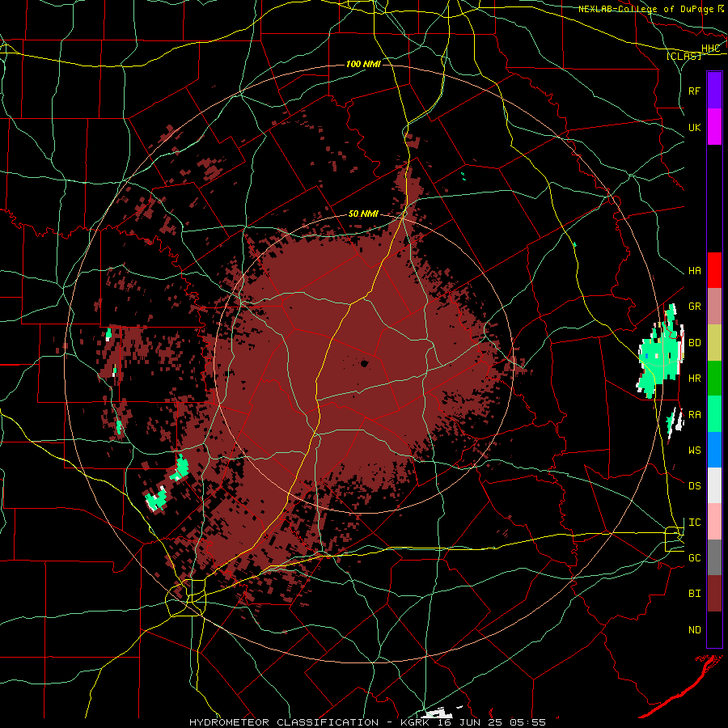Click the 50 NMI range ring label
The height and width of the screenshot is (728, 728).
(363, 214)
